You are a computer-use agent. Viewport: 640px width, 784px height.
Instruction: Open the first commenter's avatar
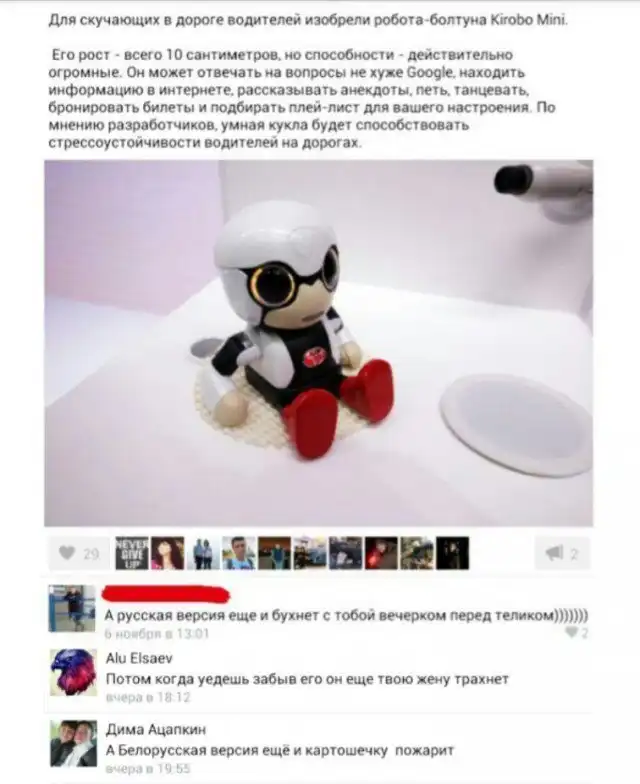(72, 608)
